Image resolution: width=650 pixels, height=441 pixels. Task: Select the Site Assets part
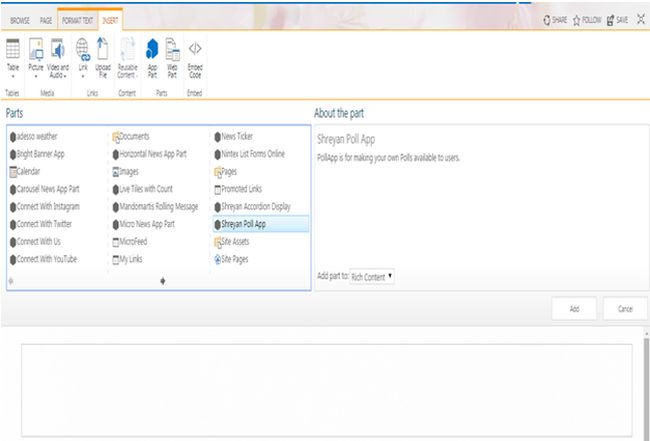(232, 242)
